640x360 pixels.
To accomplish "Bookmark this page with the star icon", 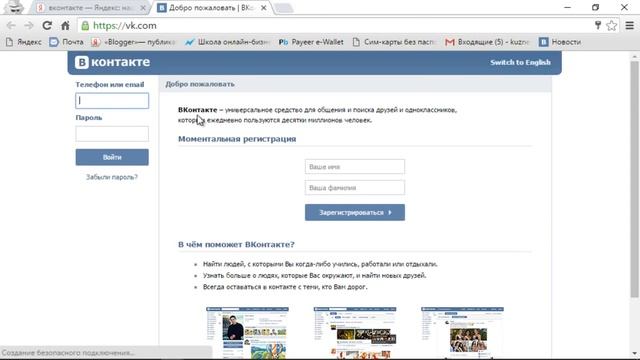I will coord(611,25).
